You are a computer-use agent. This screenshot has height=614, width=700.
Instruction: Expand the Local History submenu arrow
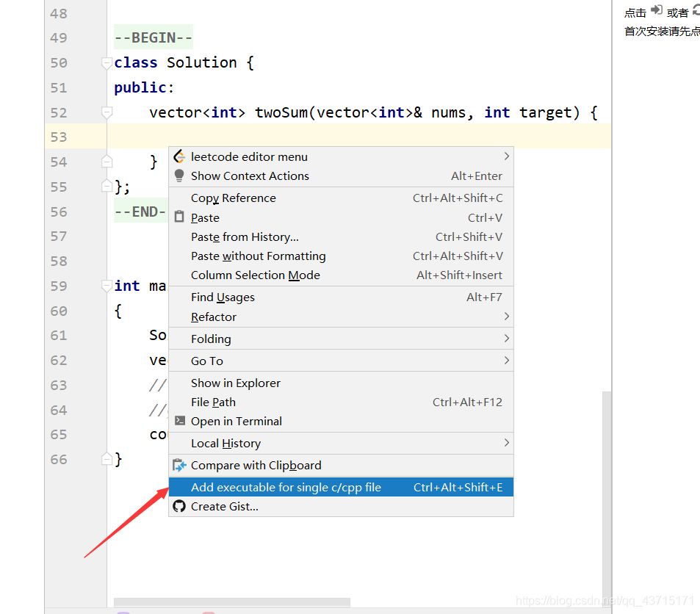coord(506,443)
